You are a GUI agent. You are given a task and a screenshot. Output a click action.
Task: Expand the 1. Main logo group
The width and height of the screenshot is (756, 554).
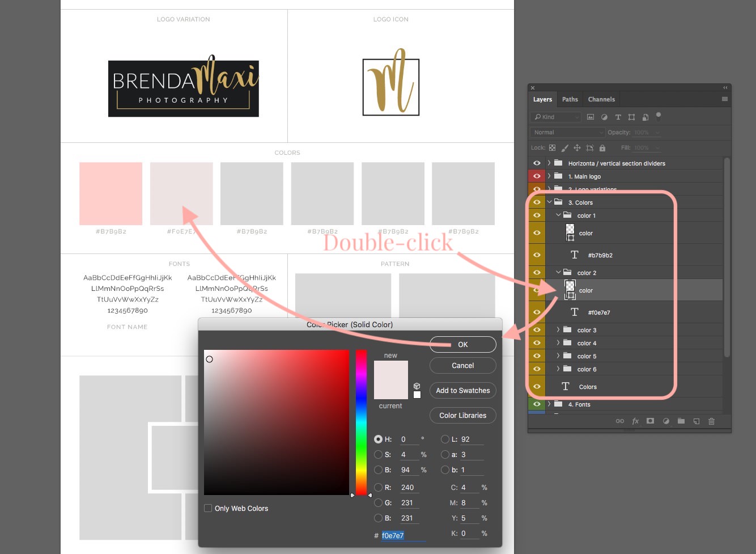click(549, 176)
